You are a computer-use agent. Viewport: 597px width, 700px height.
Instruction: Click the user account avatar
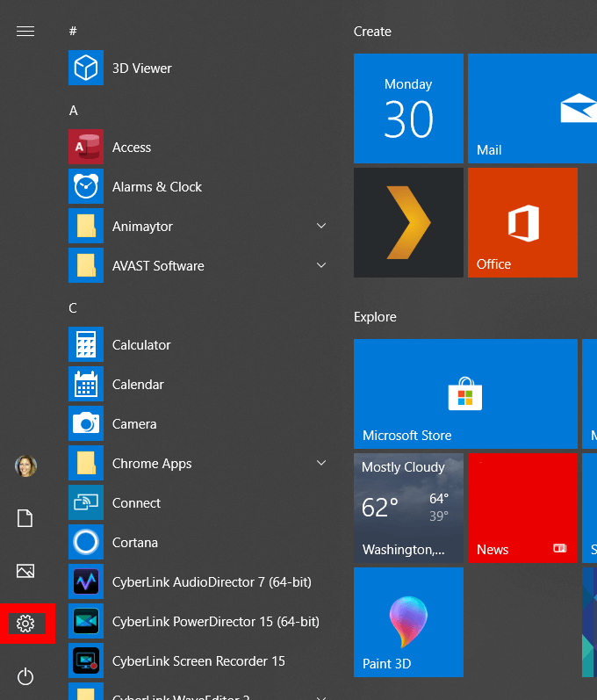(x=25, y=466)
